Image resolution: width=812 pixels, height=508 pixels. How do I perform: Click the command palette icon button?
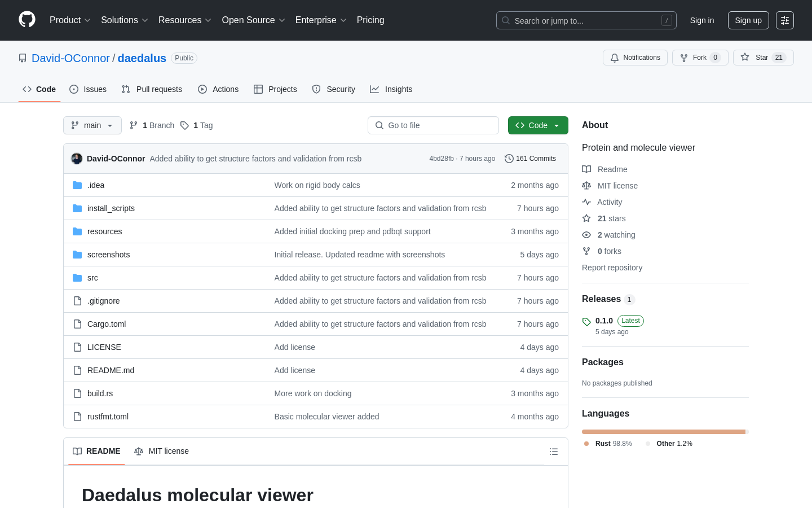[x=785, y=20]
